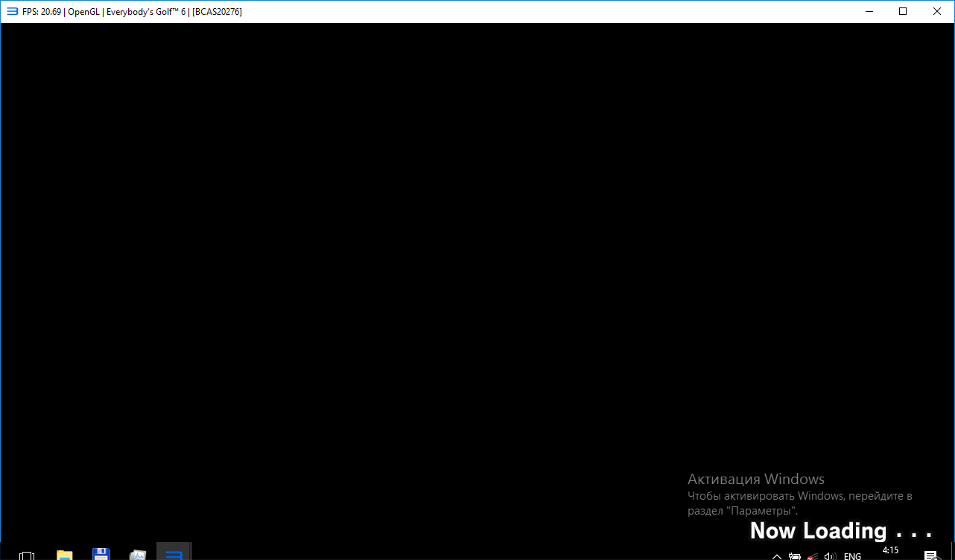Image resolution: width=955 pixels, height=560 pixels.
Task: Open the performance monitor graph icon on taskbar
Action: (x=137, y=555)
